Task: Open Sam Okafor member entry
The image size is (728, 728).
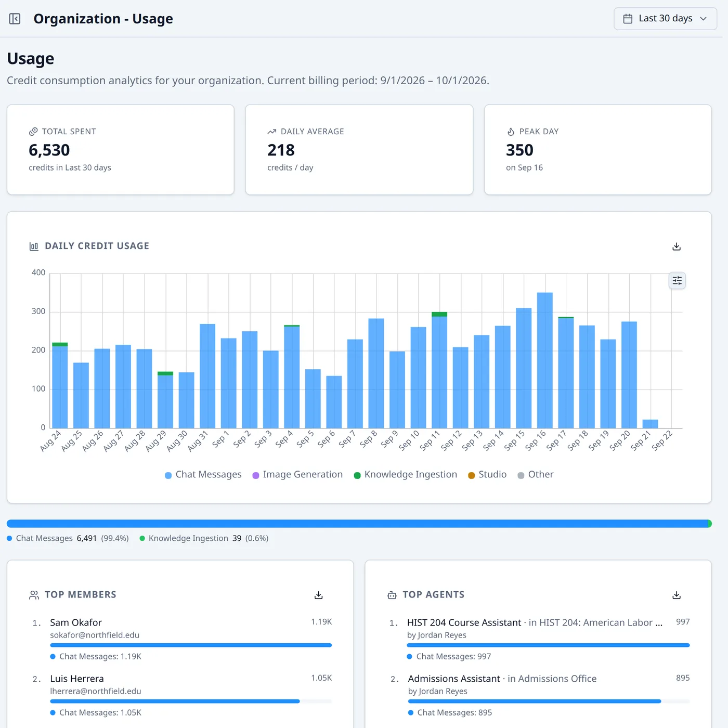Action: click(76, 622)
